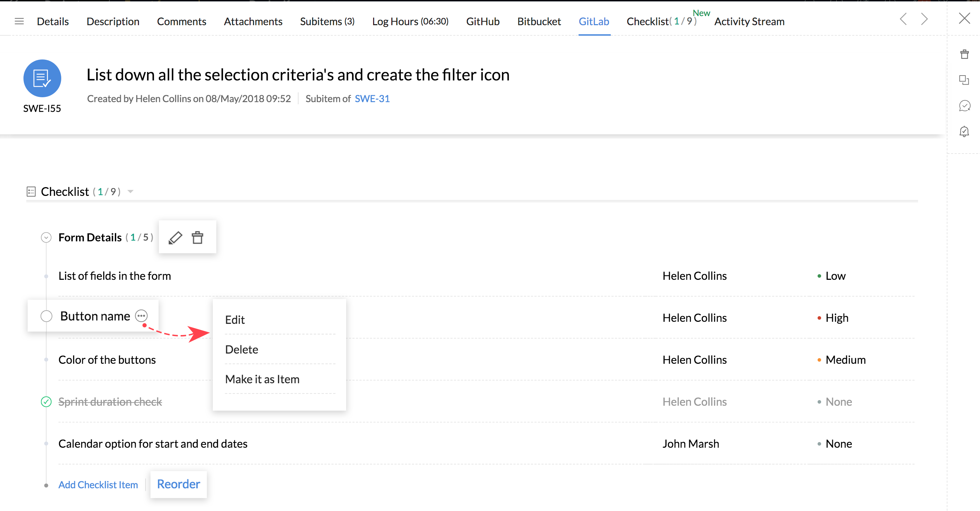Open the High priority dropdown for Button name
Screen dimensions: 980x511
[836, 318]
